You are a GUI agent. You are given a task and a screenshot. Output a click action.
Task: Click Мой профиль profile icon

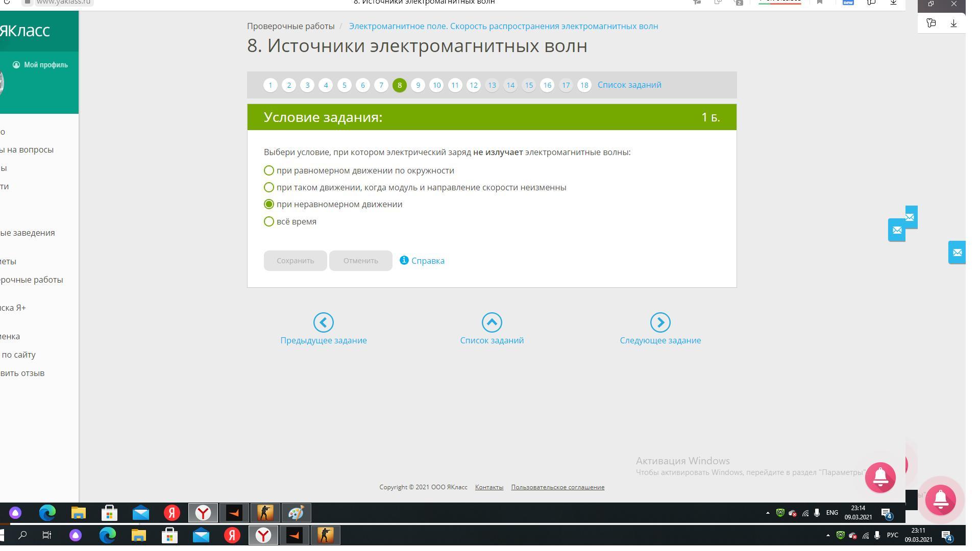click(x=16, y=65)
